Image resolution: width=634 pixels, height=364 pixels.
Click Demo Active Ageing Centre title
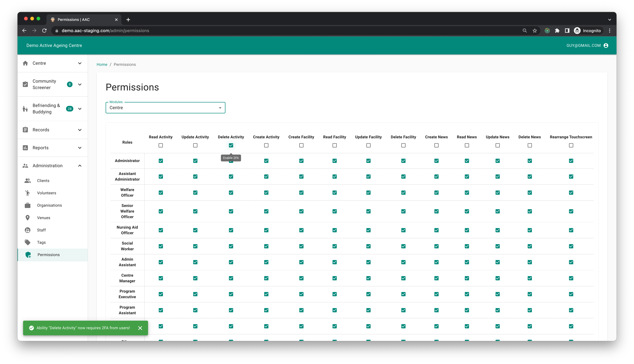(54, 46)
